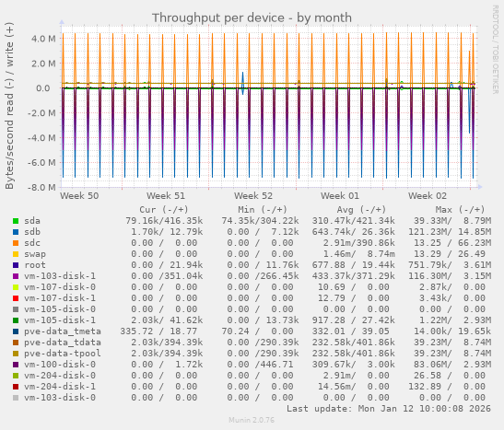The width and height of the screenshot is (504, 430).
Task: Click the blue sdb legend swatch
Action: pos(16,232)
